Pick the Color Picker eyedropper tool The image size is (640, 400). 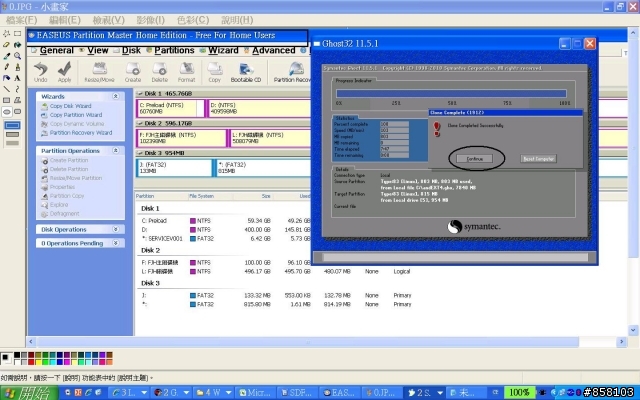click(x=7, y=56)
